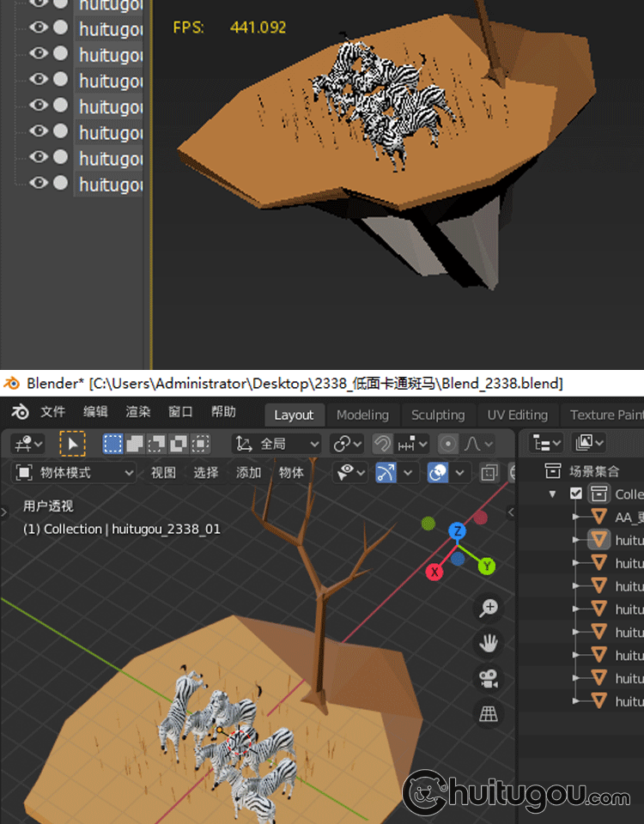This screenshot has height=824, width=644.
Task: Hide the top object via its eye icon
Action: [38, 3]
